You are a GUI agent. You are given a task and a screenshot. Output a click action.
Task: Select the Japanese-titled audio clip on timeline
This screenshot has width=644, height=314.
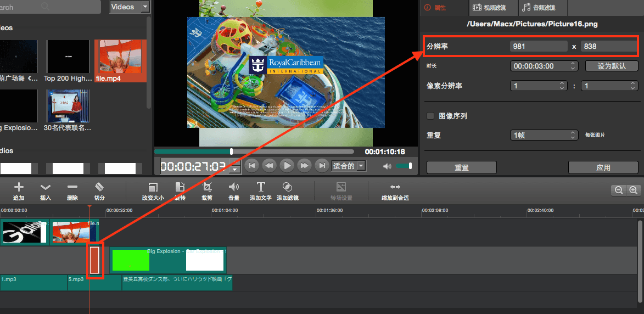tap(177, 283)
